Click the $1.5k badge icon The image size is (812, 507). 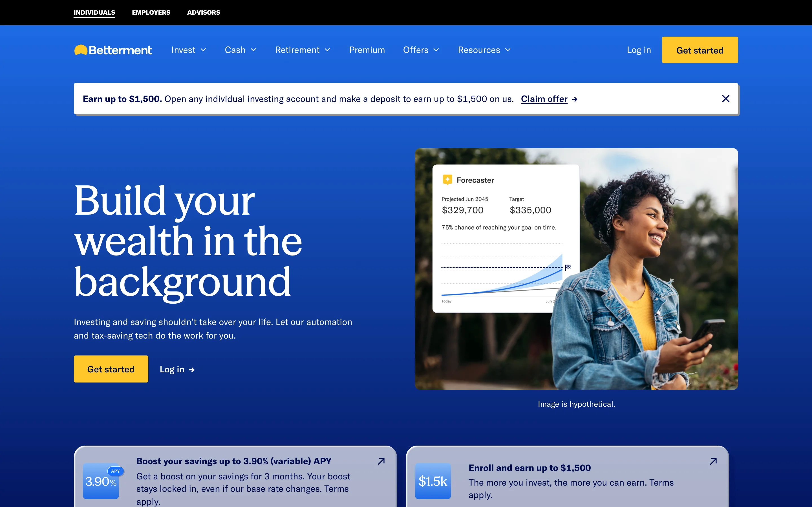[433, 481]
